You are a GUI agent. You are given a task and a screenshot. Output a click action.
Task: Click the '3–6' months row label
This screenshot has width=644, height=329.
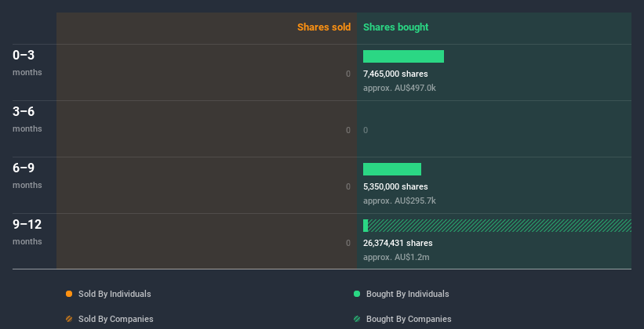pos(24,111)
